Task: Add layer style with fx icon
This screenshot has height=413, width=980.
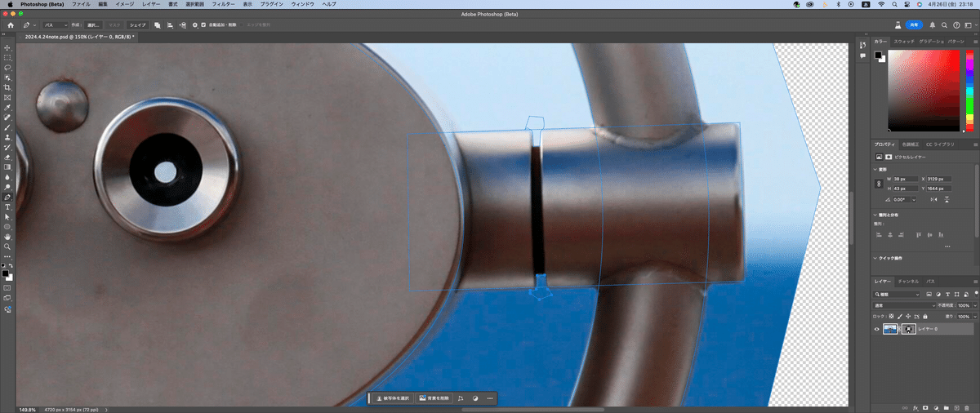Action: tap(915, 407)
